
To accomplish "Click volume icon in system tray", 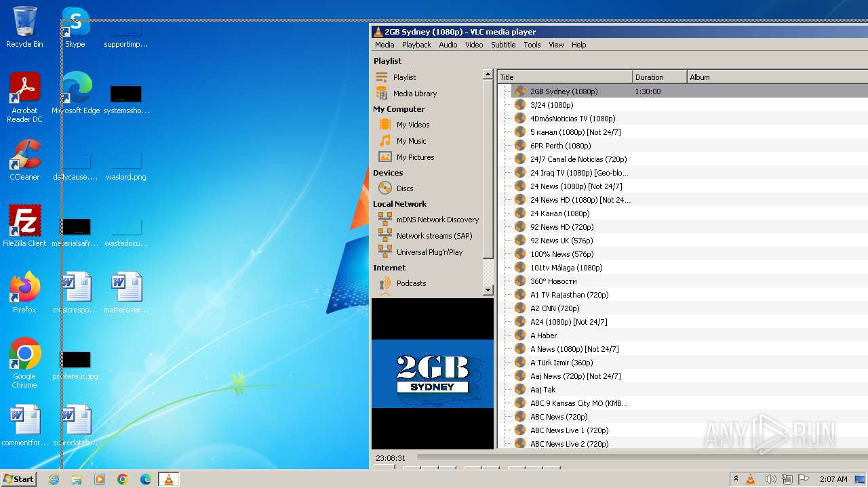I will (770, 479).
